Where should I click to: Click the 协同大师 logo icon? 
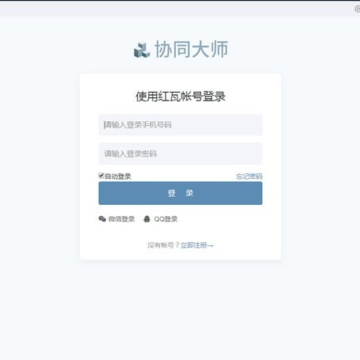click(x=142, y=50)
